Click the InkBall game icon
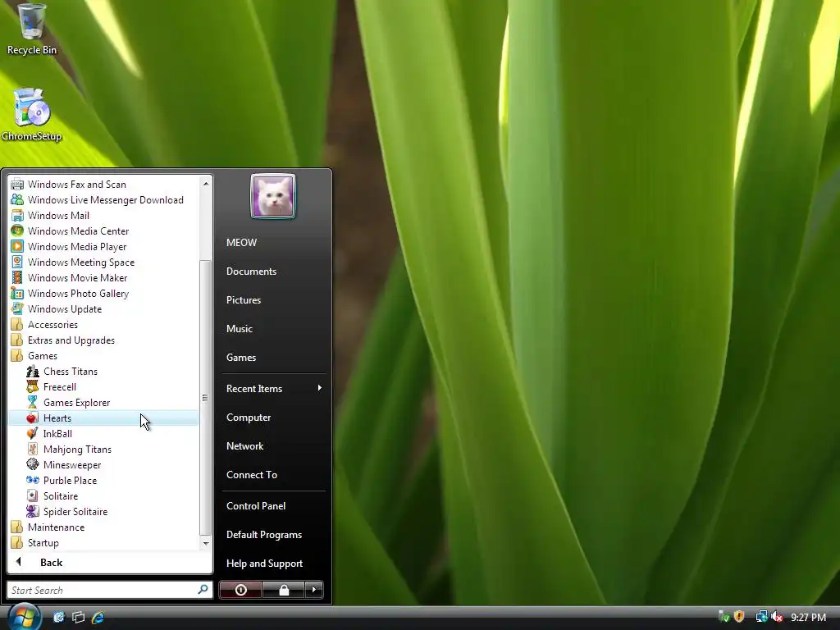 click(x=33, y=433)
